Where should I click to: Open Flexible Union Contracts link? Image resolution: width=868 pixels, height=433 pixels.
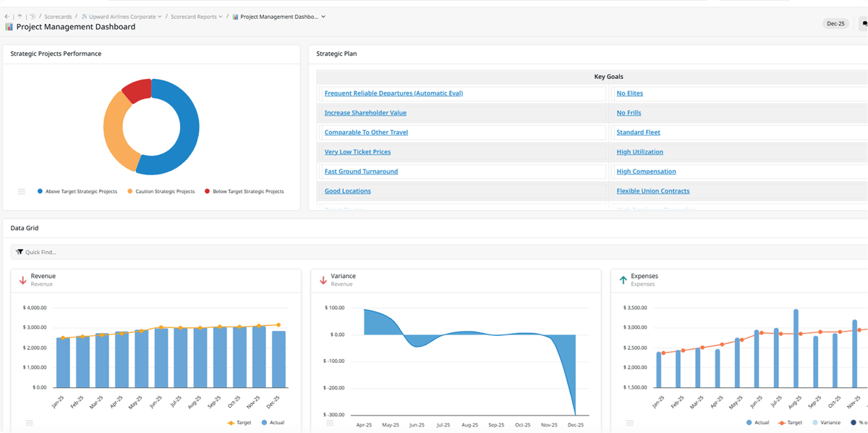[652, 191]
